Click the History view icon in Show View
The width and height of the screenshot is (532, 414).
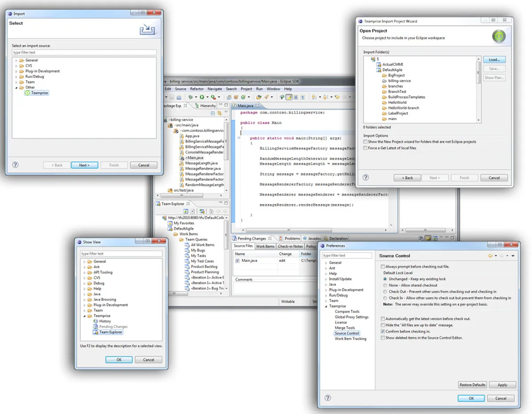[95, 321]
